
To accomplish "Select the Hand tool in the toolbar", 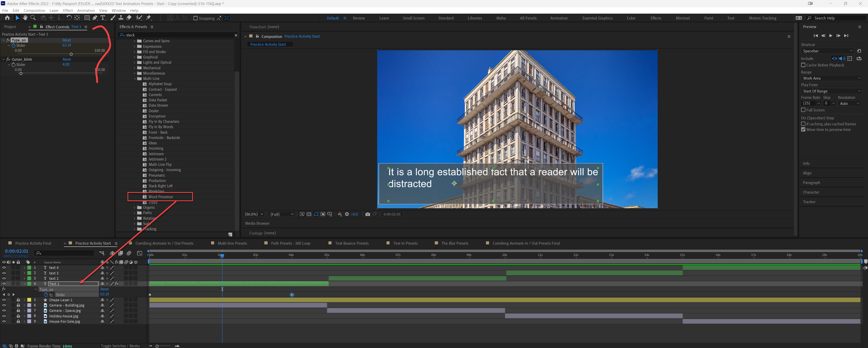I will (x=25, y=18).
